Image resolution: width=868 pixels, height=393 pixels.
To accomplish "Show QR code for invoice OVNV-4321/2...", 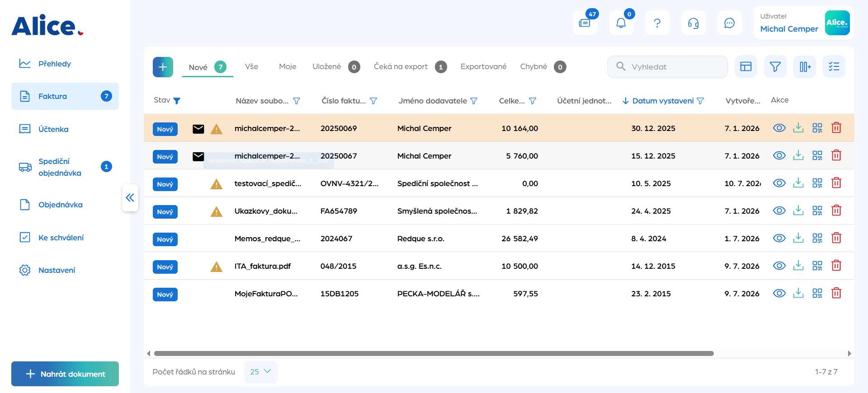I will 817,183.
